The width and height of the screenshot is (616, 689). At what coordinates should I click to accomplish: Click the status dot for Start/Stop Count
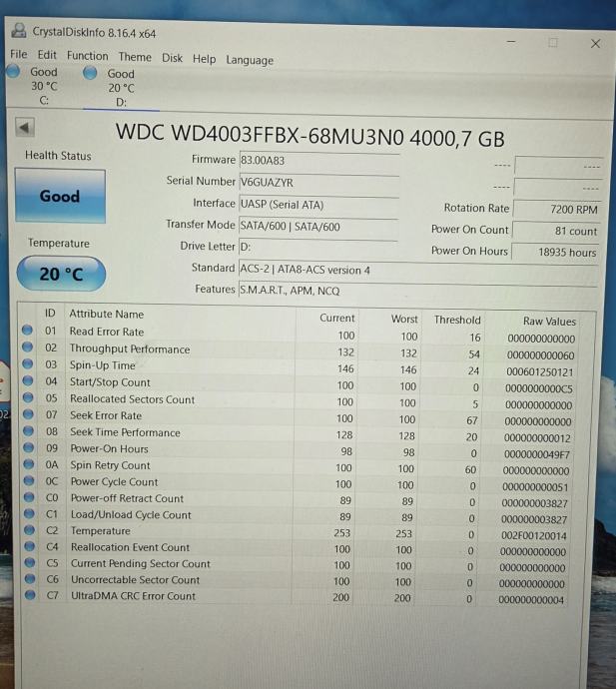tap(28, 380)
